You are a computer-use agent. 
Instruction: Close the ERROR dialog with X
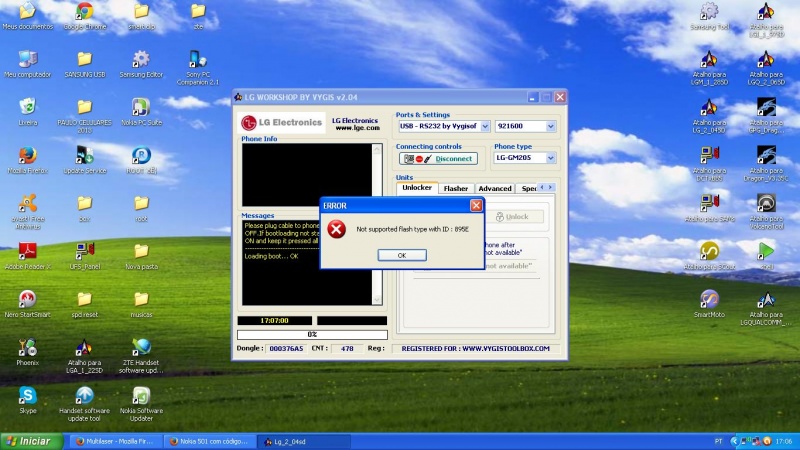pos(476,205)
